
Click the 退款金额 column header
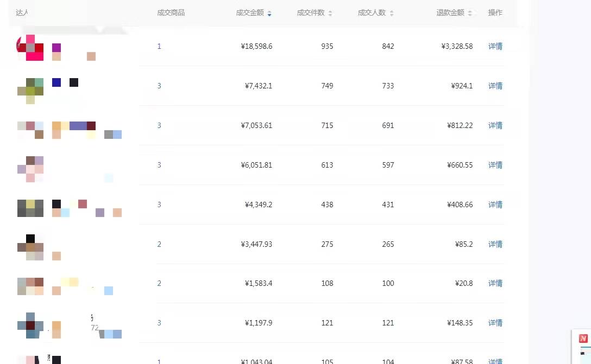[450, 13]
